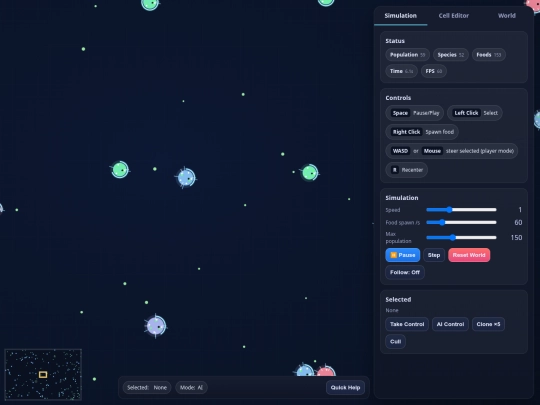Switch to the Cell Editor tab
Viewport: 540px width, 405px height.
(454, 15)
